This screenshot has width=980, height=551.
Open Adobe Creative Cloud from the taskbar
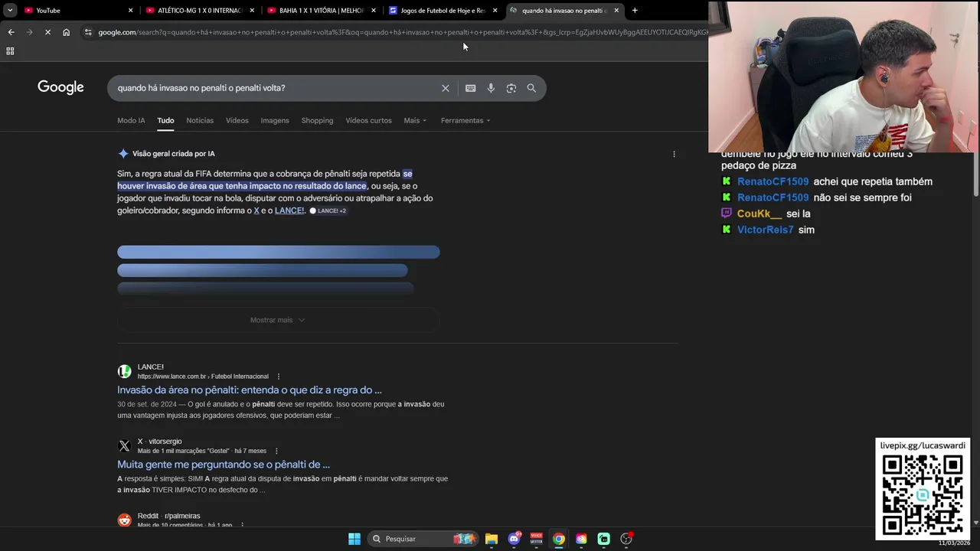(581, 539)
